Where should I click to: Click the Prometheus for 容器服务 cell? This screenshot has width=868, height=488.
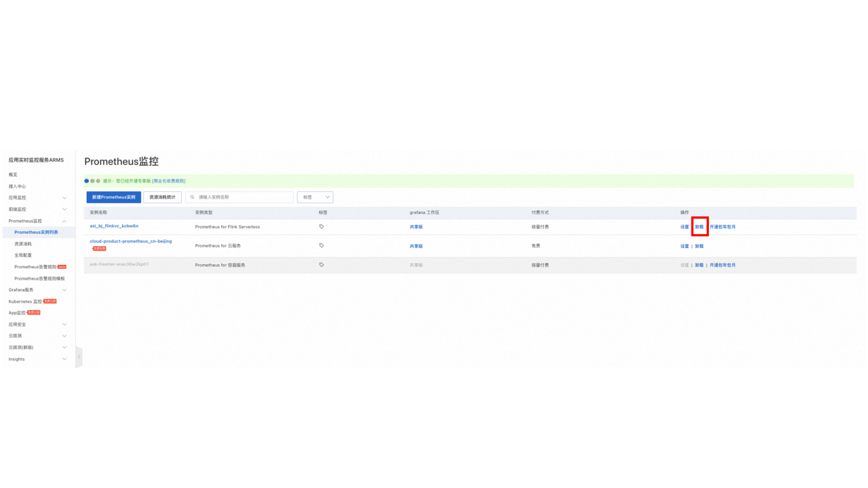220,265
